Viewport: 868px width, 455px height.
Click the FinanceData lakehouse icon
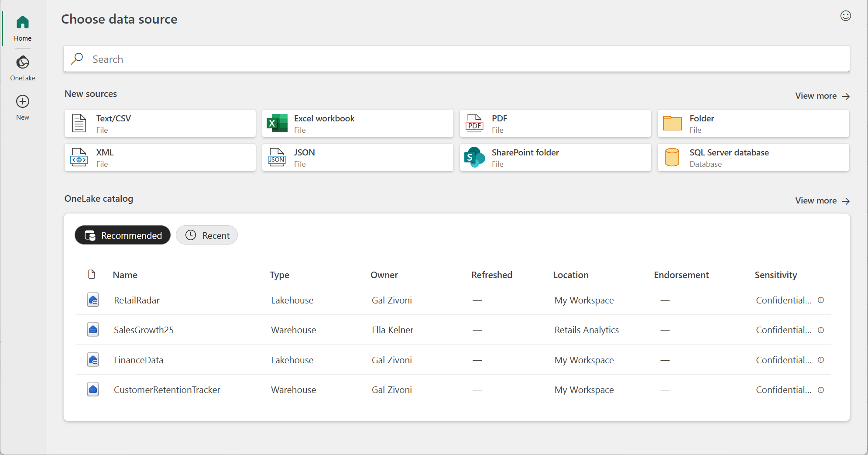coord(93,360)
